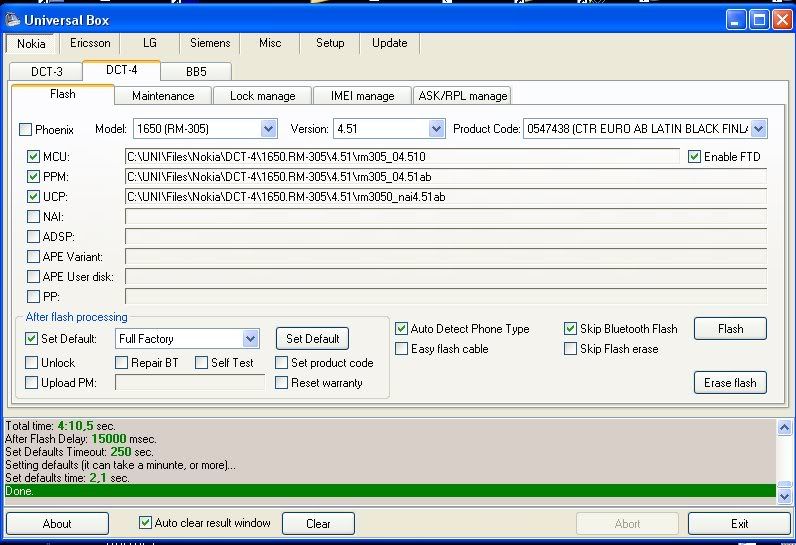
Task: Toggle Auto clear result window
Action: 145,522
